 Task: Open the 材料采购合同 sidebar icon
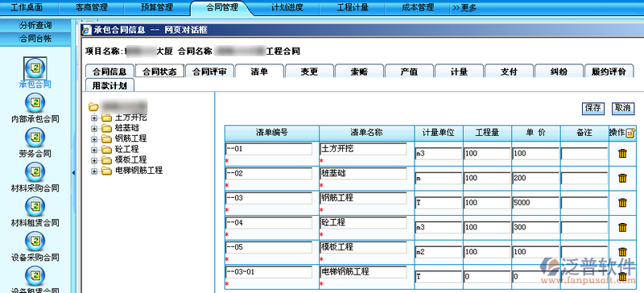pyautogui.click(x=35, y=171)
